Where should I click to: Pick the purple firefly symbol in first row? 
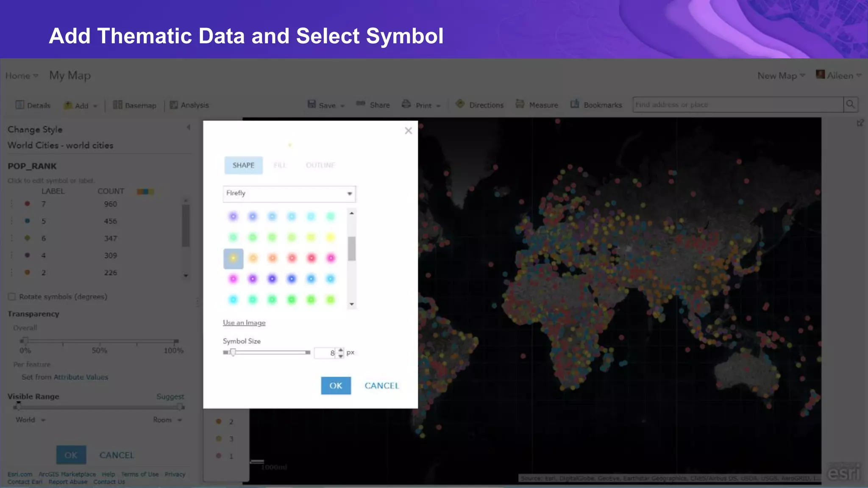[233, 216]
